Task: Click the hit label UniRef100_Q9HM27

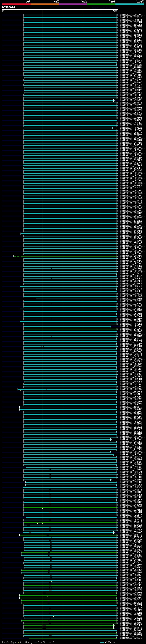Action: click(131, 540)
